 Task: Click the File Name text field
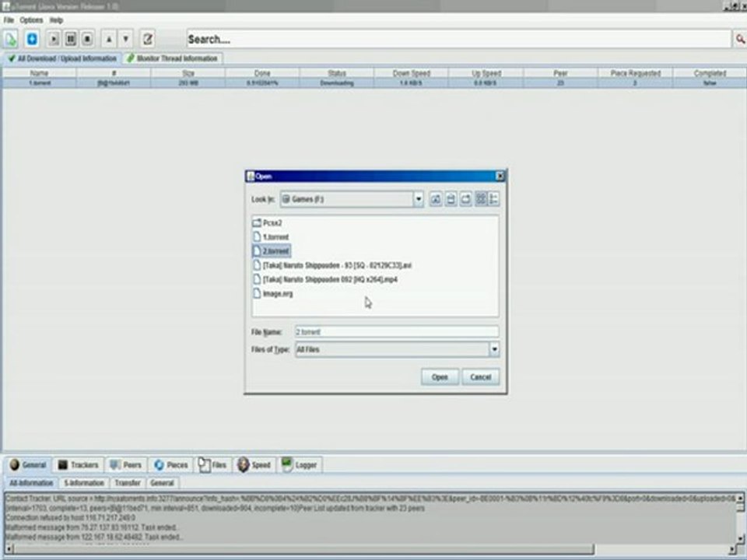[396, 332]
